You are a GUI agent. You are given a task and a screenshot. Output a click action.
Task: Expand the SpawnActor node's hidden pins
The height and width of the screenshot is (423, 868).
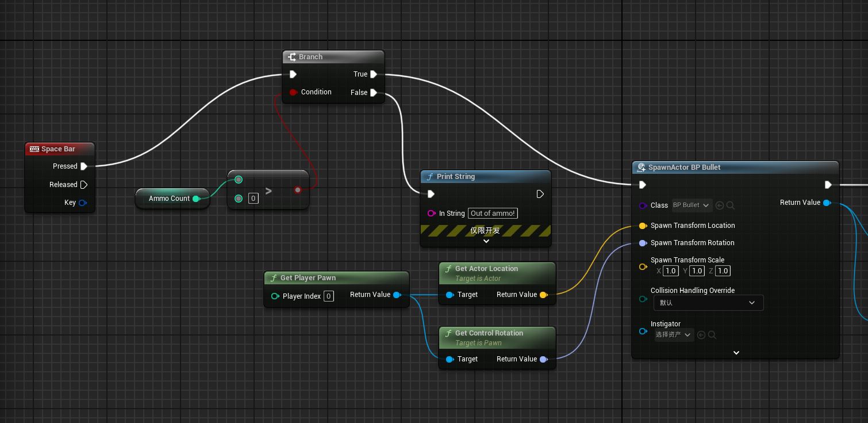[736, 352]
